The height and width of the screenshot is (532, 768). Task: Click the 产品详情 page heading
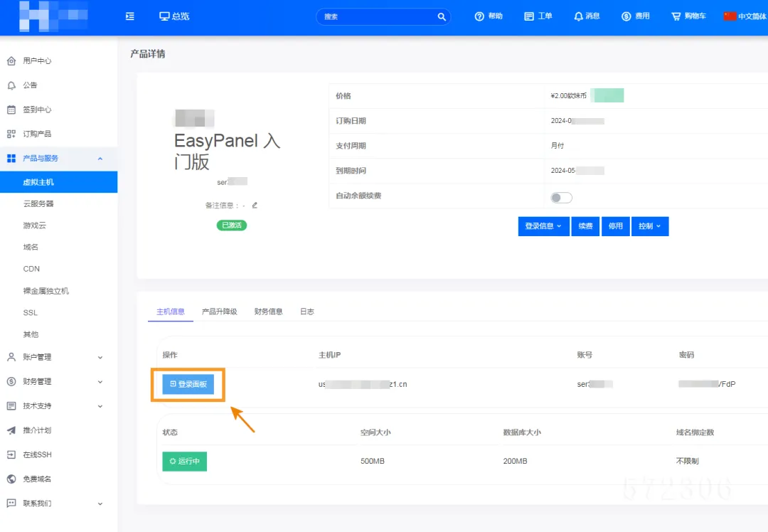[147, 54]
